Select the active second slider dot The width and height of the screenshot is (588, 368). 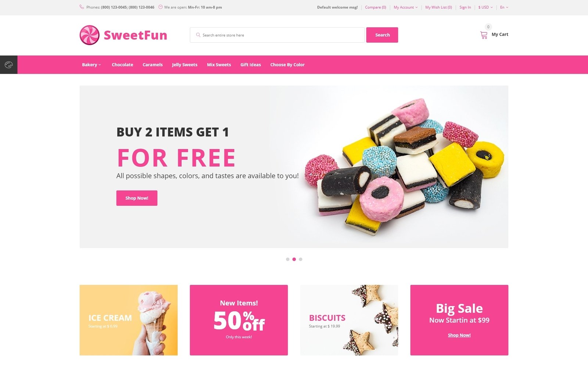click(x=294, y=259)
